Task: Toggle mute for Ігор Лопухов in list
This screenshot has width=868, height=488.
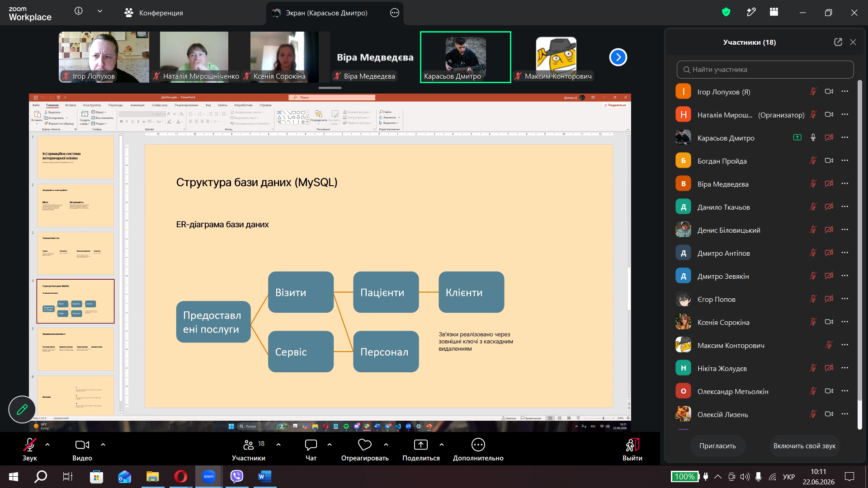Action: [813, 92]
